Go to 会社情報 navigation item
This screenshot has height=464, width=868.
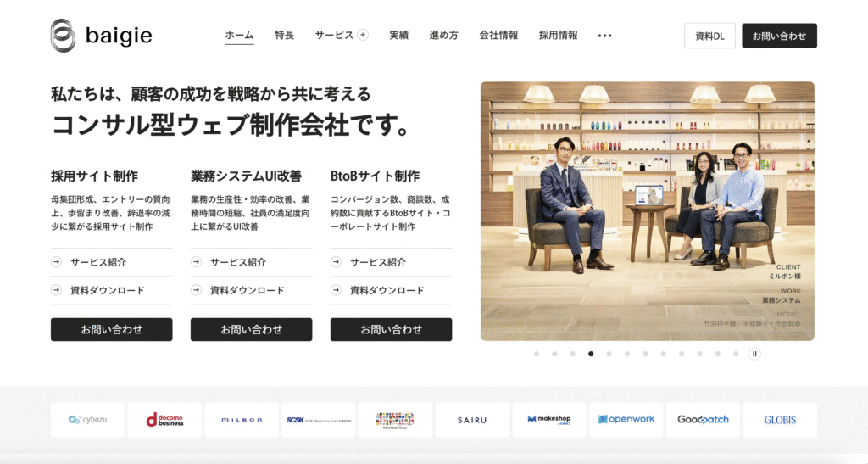click(x=498, y=35)
